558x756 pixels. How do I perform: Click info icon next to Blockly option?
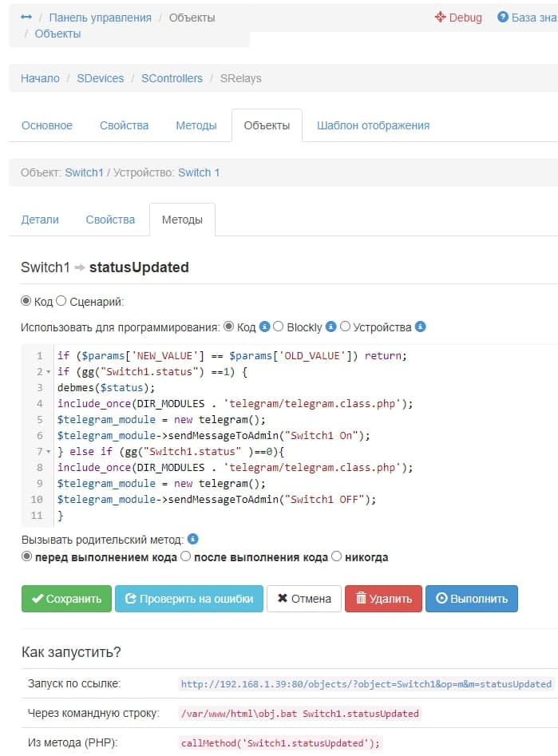331,327
